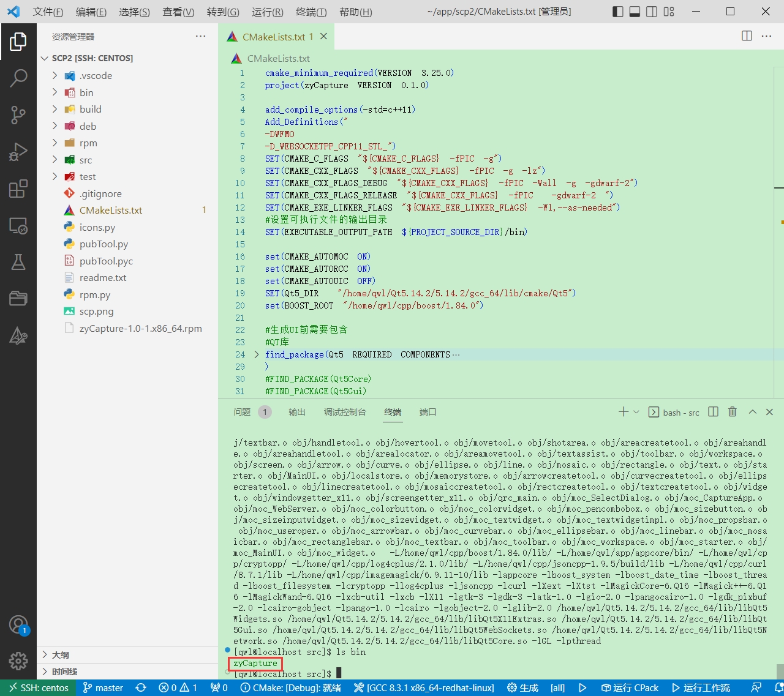Open Run and Debug view
The image size is (784, 696).
click(18, 151)
